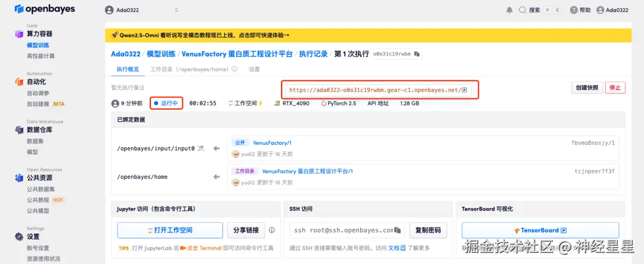Click the tcjnpeer7f3f identifier
The image size is (644, 264).
(595, 171)
